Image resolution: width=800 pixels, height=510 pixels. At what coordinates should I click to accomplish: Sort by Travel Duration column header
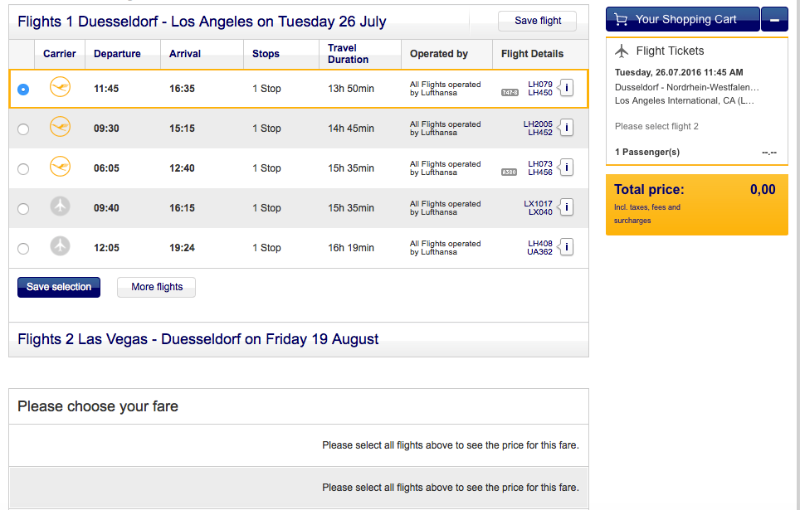348,54
